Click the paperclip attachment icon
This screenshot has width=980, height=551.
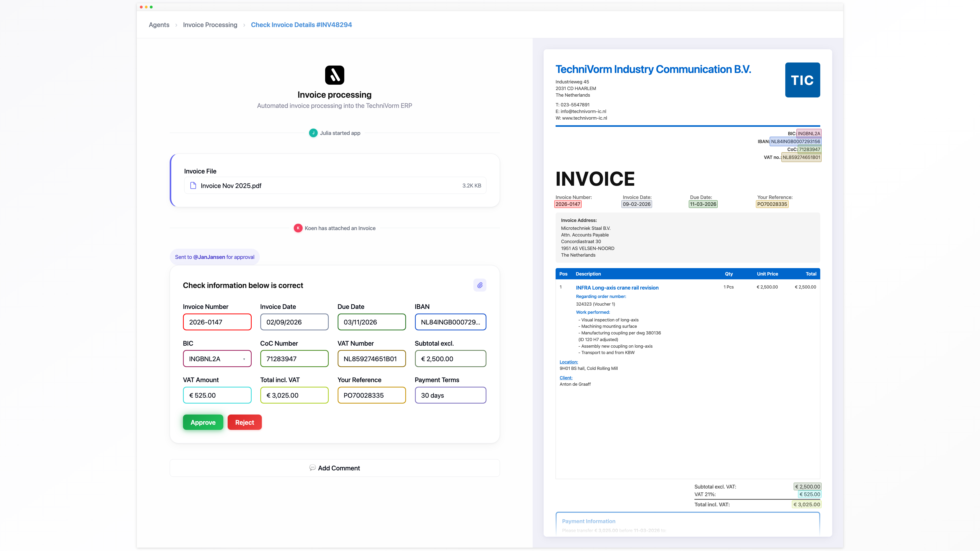480,285
